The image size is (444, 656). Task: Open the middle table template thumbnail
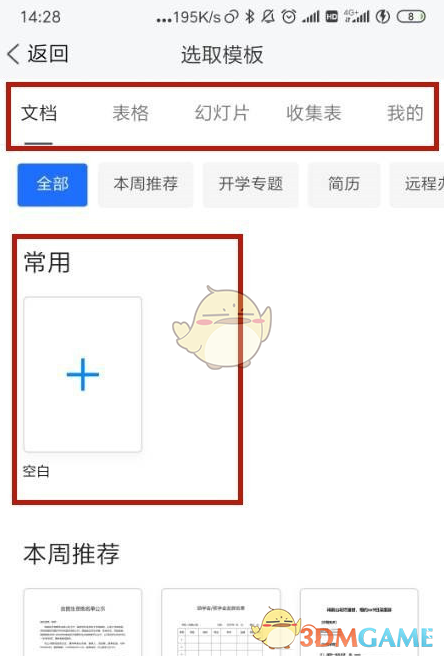pyautogui.click(x=221, y=622)
